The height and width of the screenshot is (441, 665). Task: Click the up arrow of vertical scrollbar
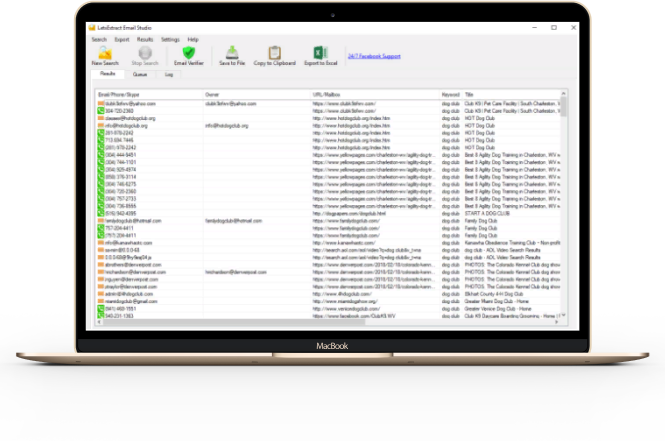click(564, 94)
